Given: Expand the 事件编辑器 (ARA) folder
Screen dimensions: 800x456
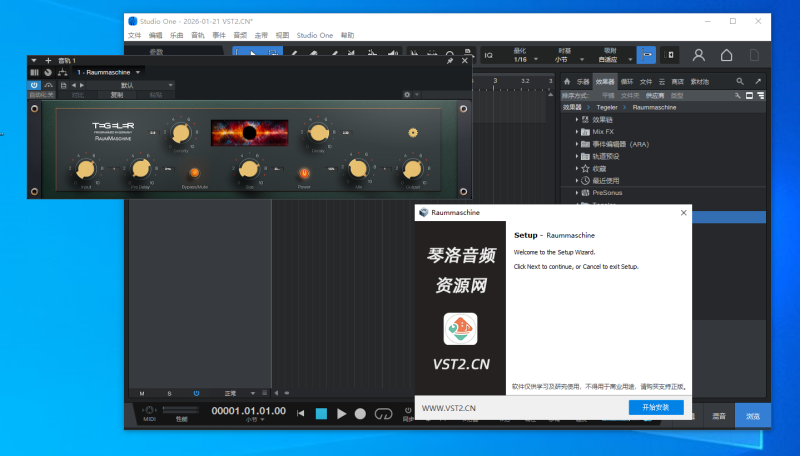Looking at the screenshot, I should point(577,144).
